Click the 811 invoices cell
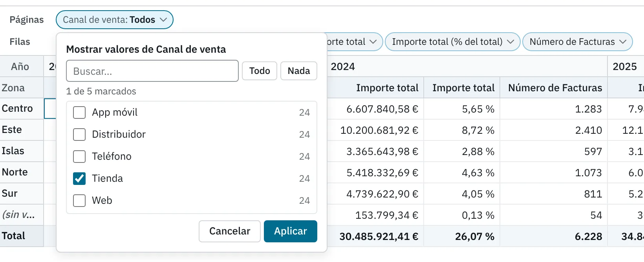The height and width of the screenshot is (262, 644). (x=554, y=194)
